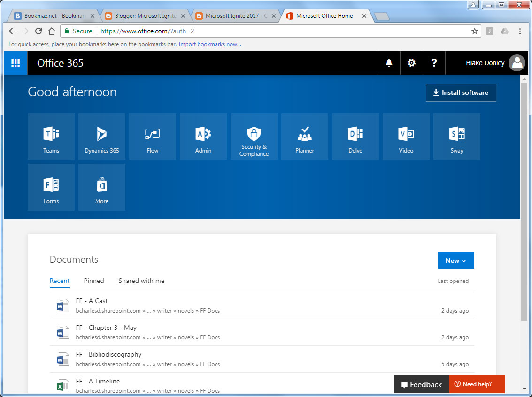Click Import bookmarks now link
Screen dimensions: 532x397
(x=210, y=44)
